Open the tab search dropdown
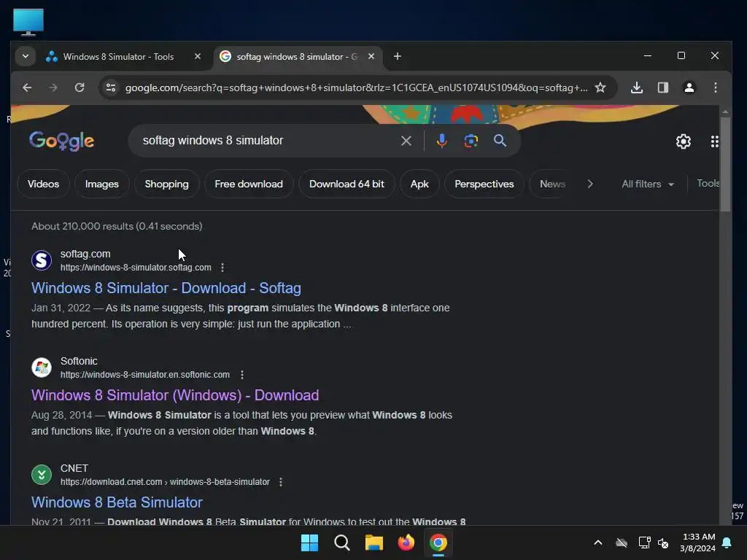This screenshot has width=747, height=560. pyautogui.click(x=26, y=56)
